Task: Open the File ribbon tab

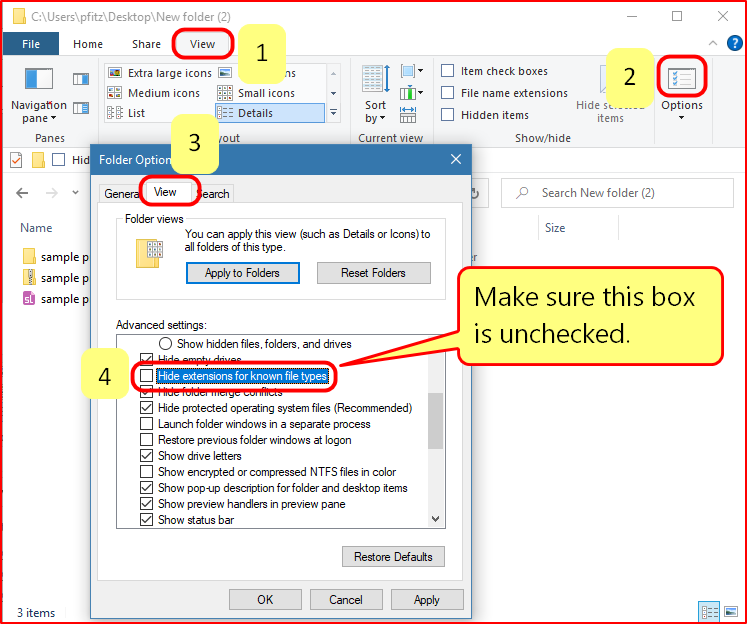Action: tap(31, 44)
